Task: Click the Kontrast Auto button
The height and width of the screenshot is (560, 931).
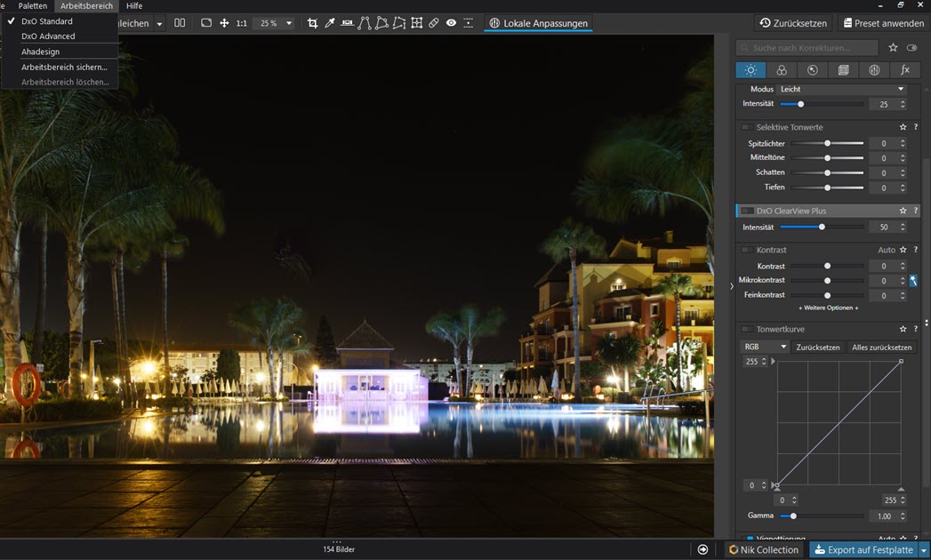Action: [887, 250]
